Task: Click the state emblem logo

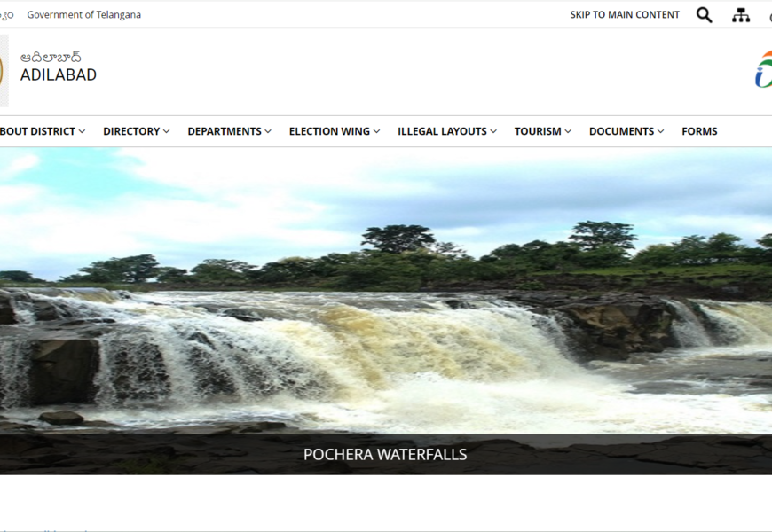Action: 3,71
